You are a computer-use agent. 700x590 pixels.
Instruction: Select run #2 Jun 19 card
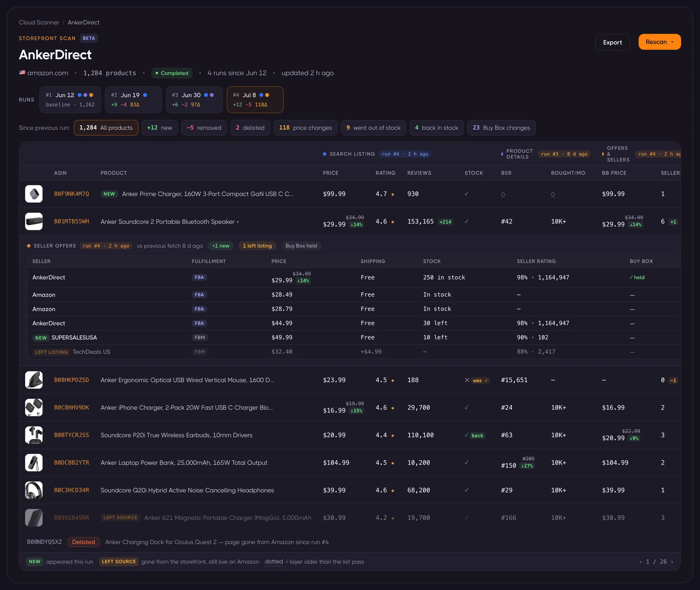point(133,100)
